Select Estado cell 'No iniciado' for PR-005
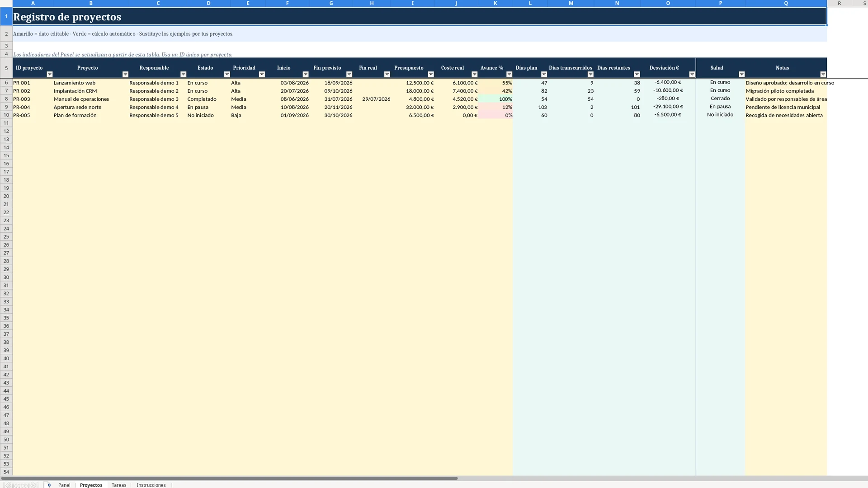Screen dimensions: 868x488 208,115
